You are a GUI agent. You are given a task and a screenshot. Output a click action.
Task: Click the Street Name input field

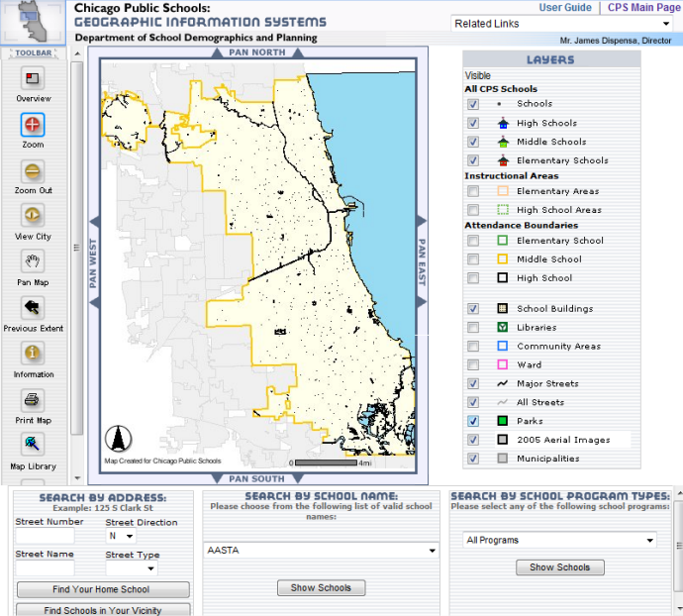45,568
